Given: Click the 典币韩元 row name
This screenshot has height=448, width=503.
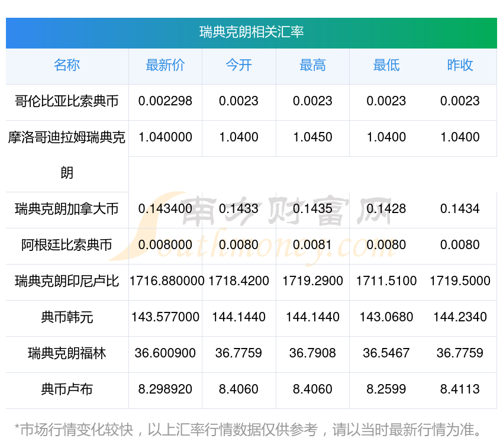Looking at the screenshot, I should (67, 317).
